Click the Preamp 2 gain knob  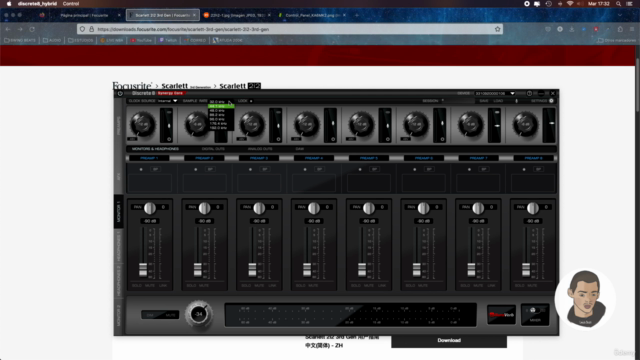(197, 124)
